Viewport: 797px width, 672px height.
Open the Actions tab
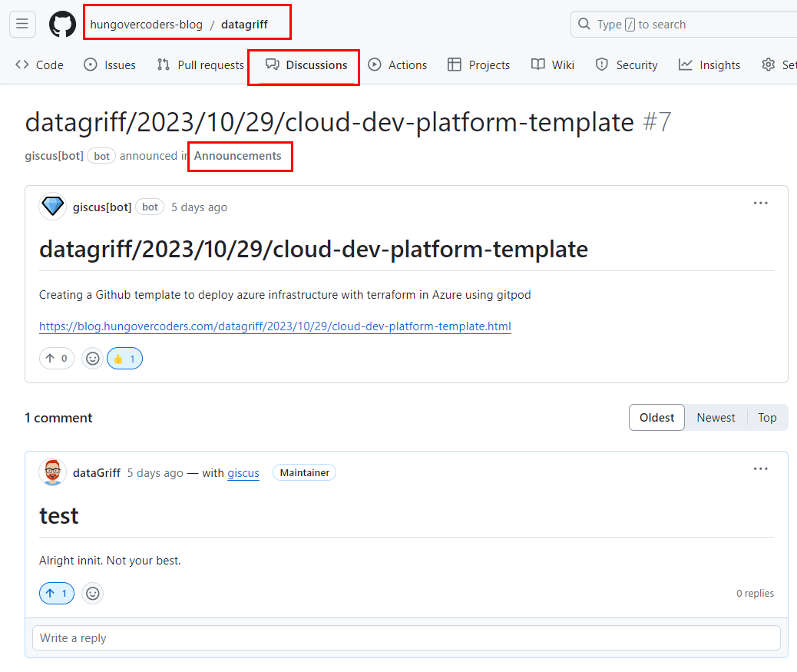click(398, 65)
